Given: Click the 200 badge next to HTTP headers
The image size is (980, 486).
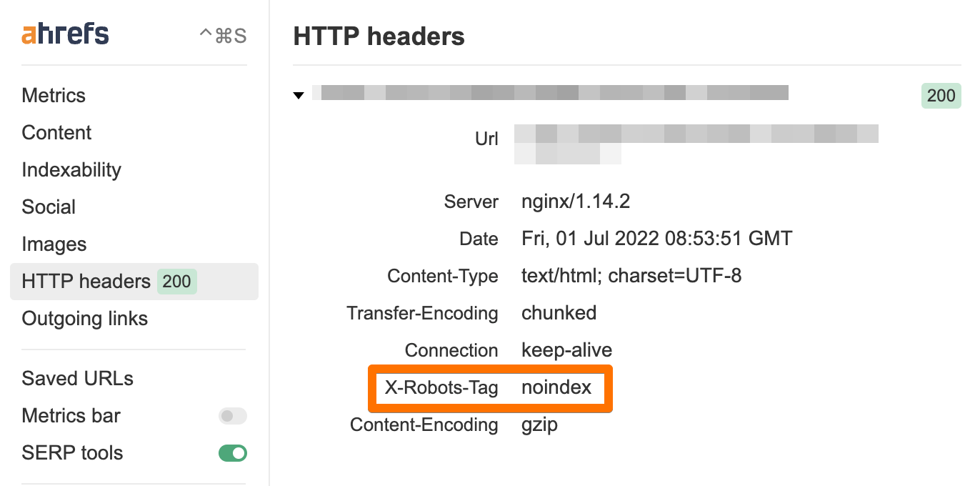Looking at the screenshot, I should click(x=176, y=281).
